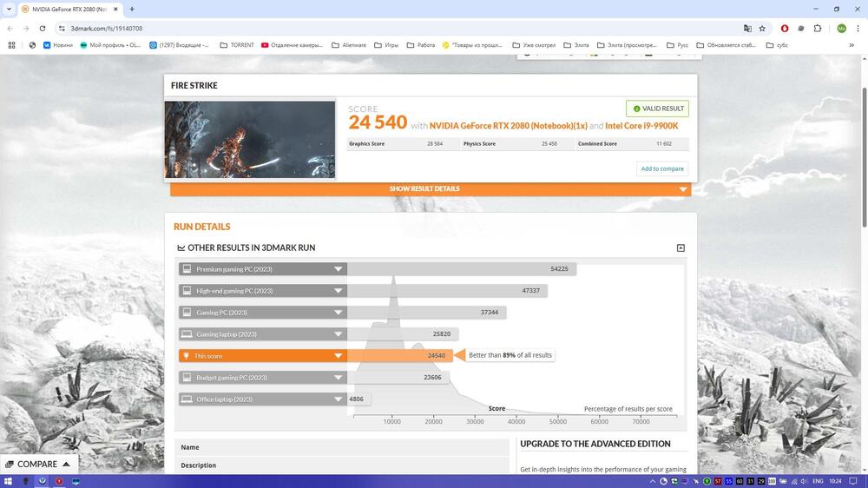
Task: Open the browser extensions puzzle icon
Action: [x=817, y=28]
